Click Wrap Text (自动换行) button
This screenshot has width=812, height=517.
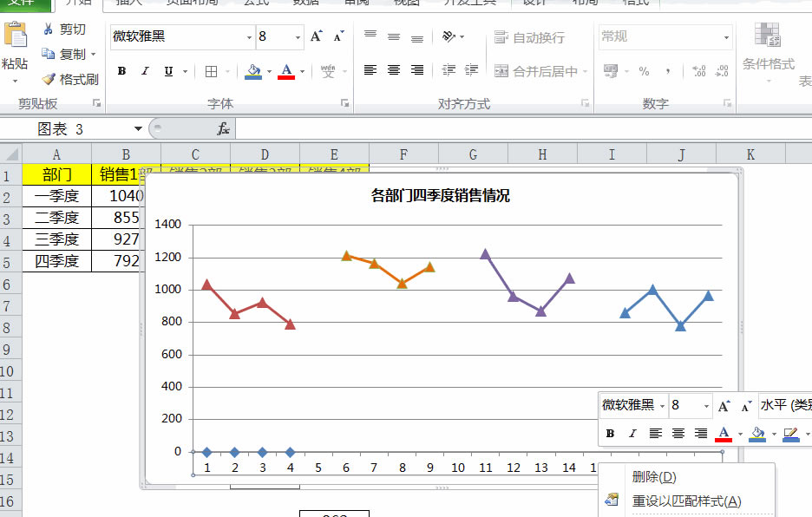(x=528, y=37)
